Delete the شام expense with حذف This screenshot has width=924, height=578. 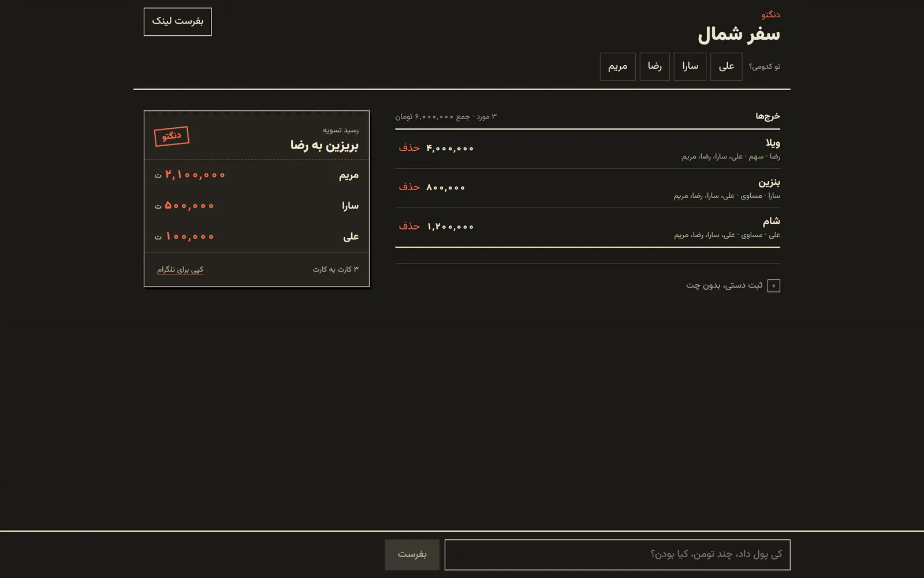pos(409,227)
